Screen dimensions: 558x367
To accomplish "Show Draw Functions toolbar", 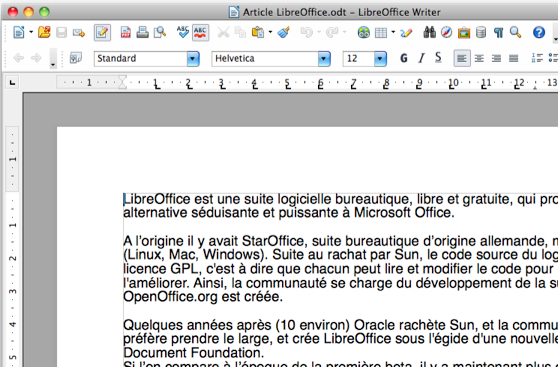I will point(406,33).
